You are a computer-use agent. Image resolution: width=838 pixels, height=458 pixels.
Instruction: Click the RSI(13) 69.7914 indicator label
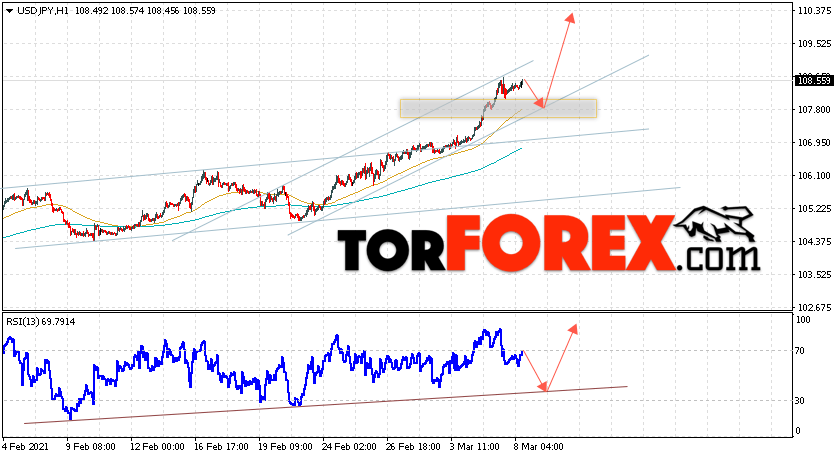[41, 322]
